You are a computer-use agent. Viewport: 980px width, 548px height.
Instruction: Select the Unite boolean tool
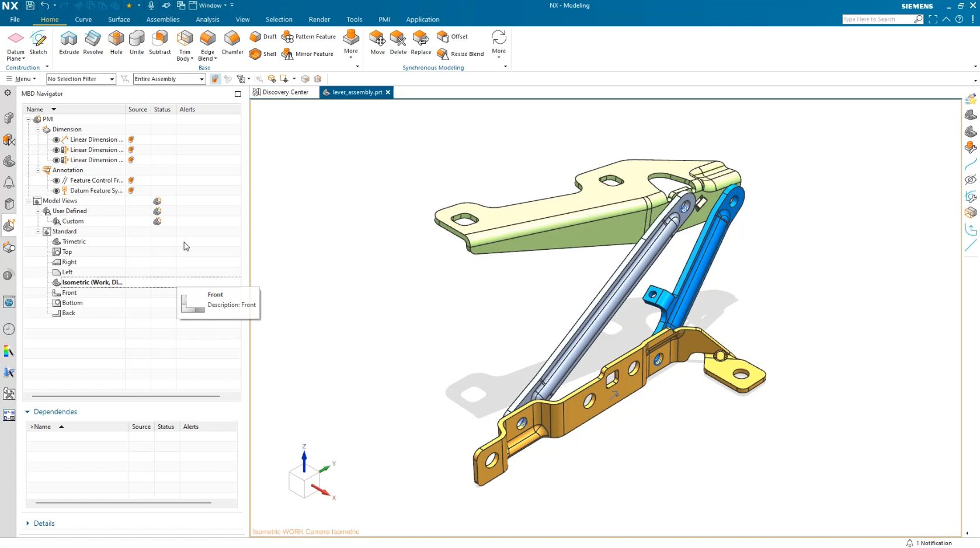pyautogui.click(x=136, y=43)
